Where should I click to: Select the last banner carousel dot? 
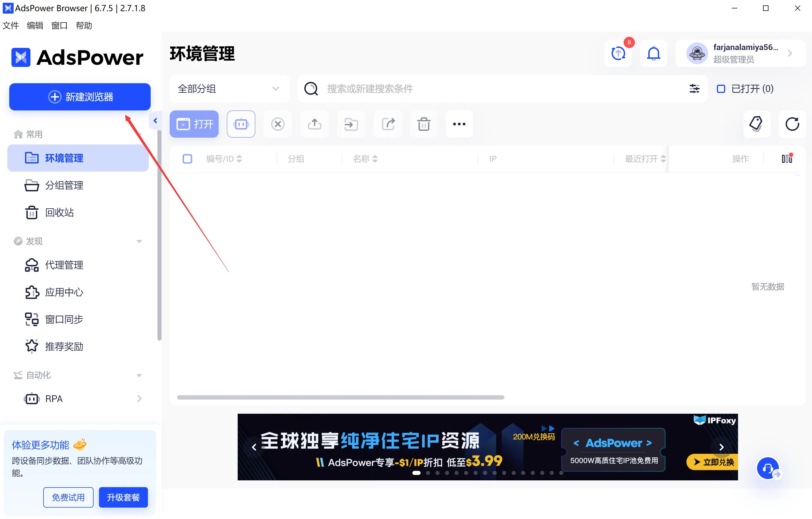click(561, 473)
